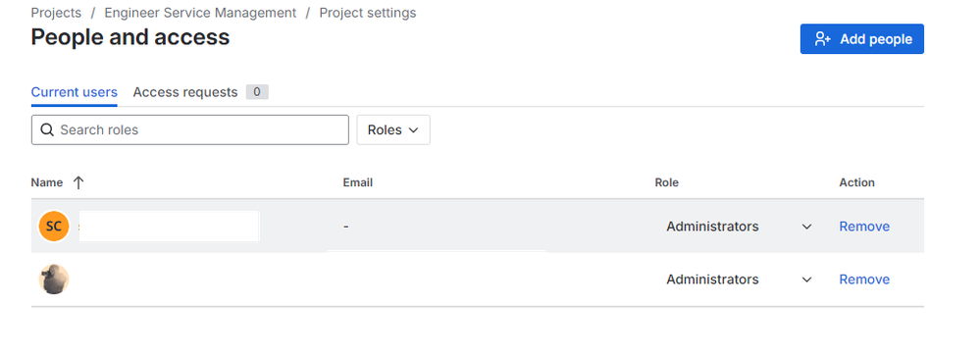Focus the Search roles input field
The width and height of the screenshot is (980, 355).
(190, 130)
